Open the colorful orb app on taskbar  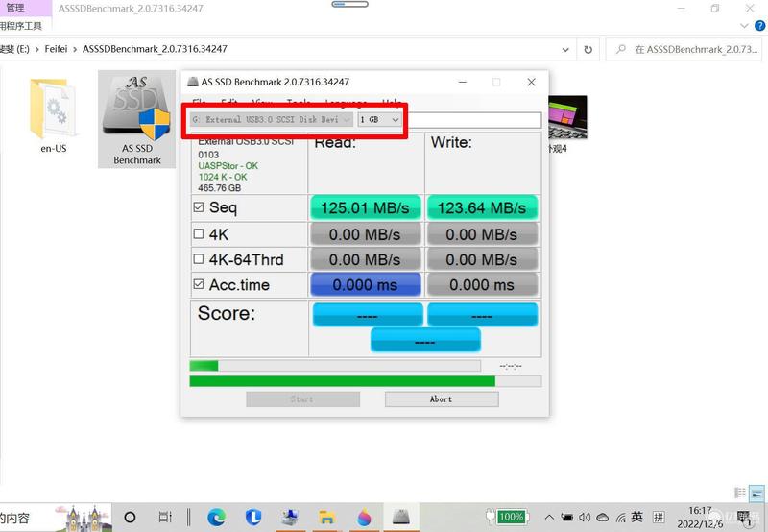coord(364,517)
